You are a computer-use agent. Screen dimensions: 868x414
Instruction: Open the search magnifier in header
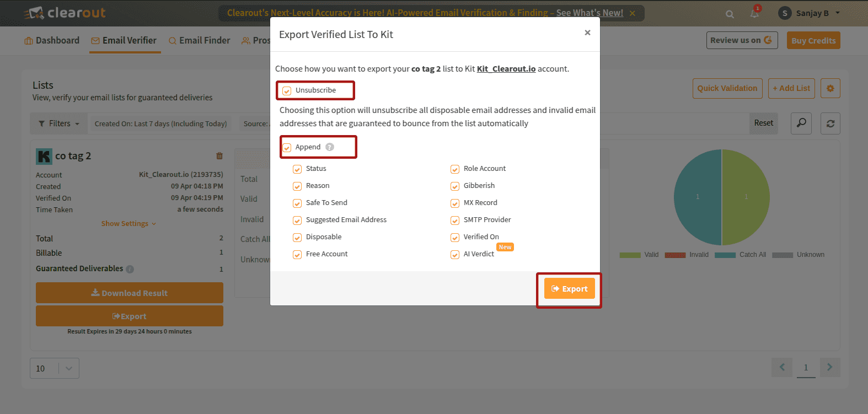pyautogui.click(x=730, y=14)
